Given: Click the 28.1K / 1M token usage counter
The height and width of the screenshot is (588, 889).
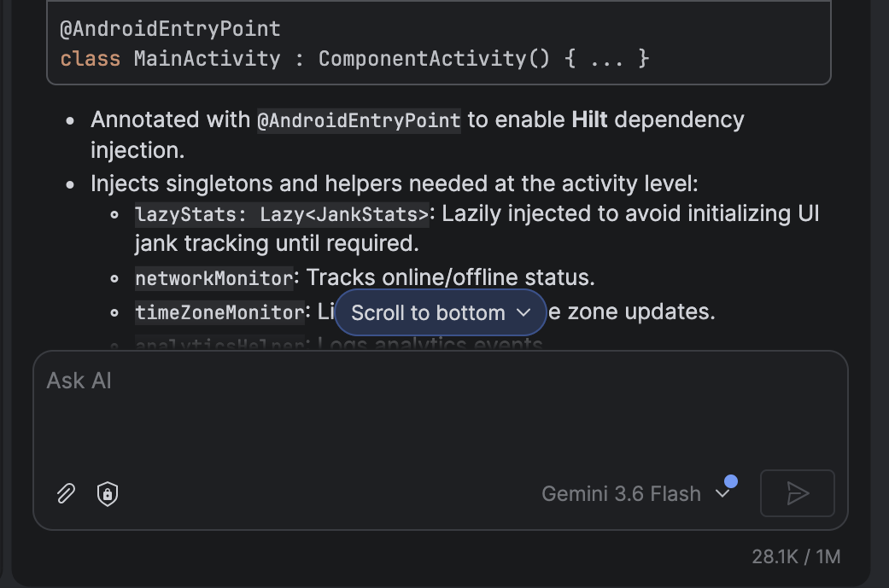Looking at the screenshot, I should point(796,556).
